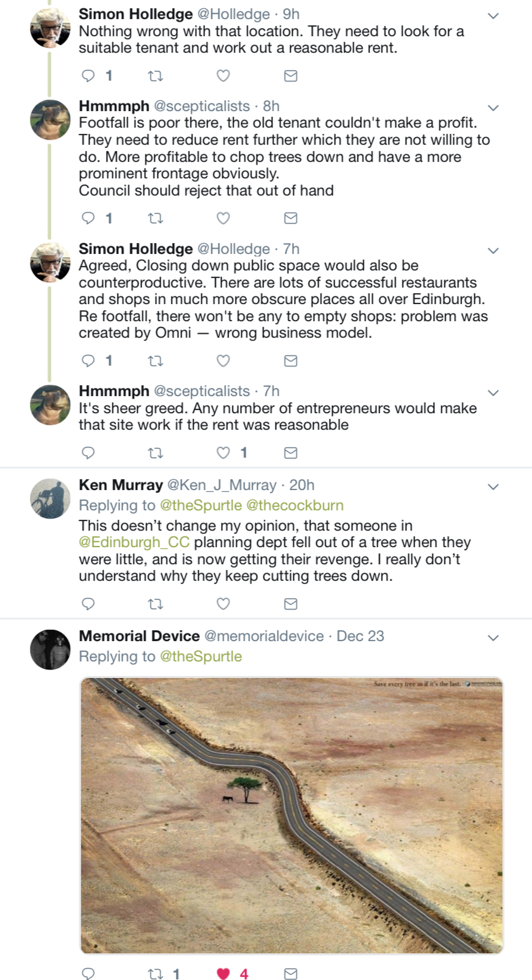The width and height of the screenshot is (532, 980).
Task: Expand the menu chevron on Ken Murray's tweet
Action: (x=493, y=487)
